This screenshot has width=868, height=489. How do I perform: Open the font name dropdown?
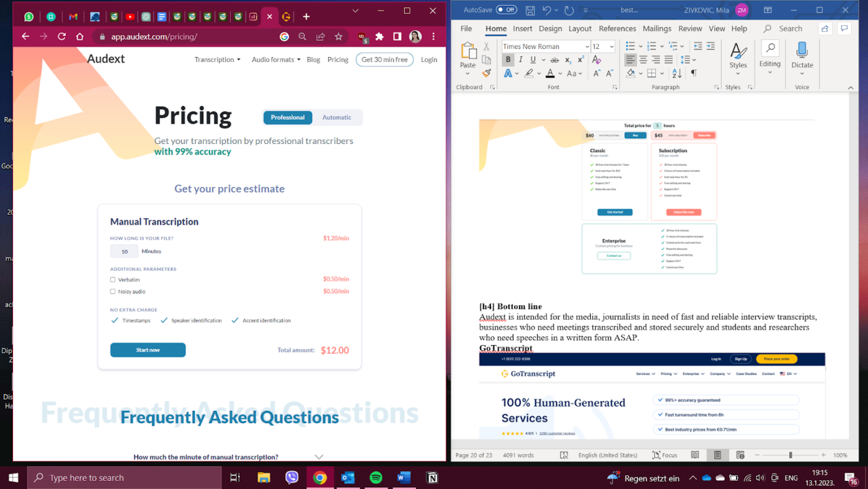point(587,47)
